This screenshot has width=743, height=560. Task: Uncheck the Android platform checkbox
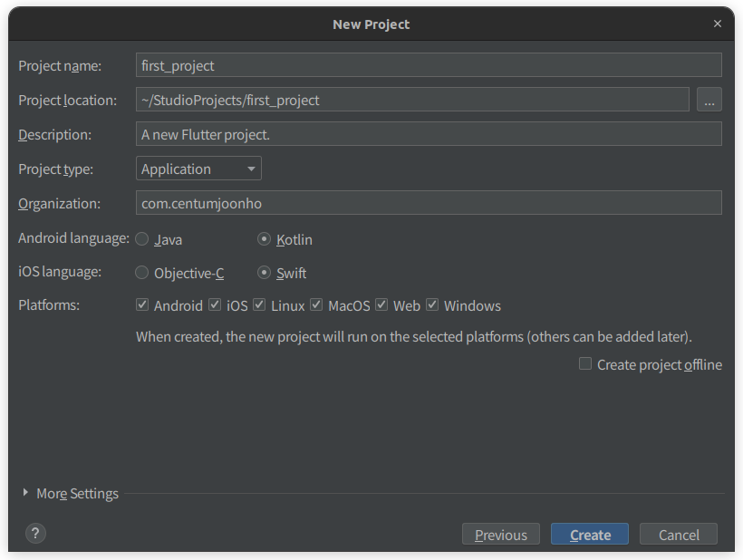pyautogui.click(x=142, y=304)
